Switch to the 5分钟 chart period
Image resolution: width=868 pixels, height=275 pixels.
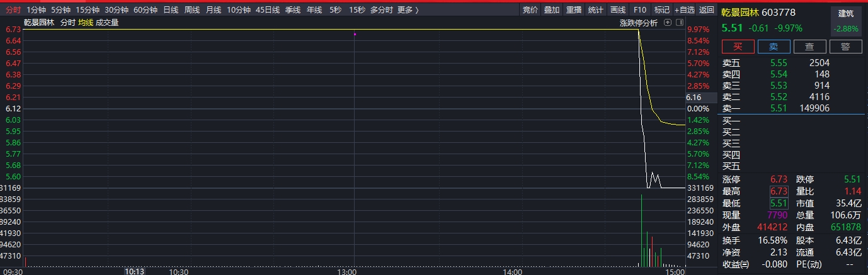pyautogui.click(x=60, y=10)
